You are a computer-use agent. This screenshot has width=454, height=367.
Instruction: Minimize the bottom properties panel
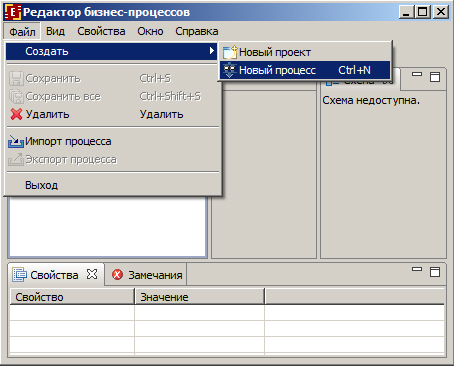[x=417, y=269]
